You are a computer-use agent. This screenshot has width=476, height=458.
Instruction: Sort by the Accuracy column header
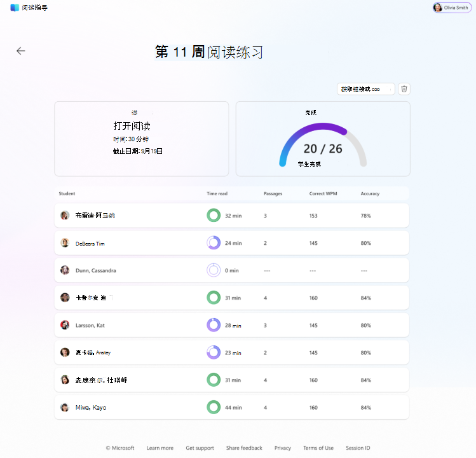coord(370,193)
